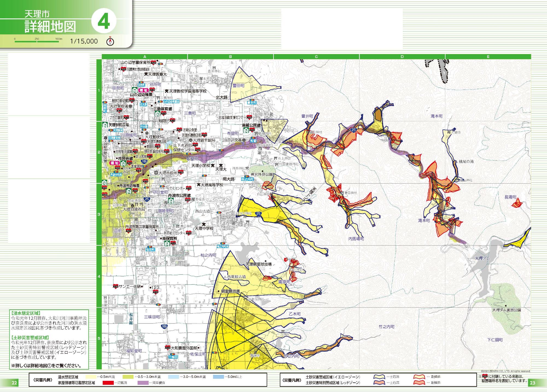Screen dimensions: 547x392
Task: Select column header C on the grid
Action: tap(316, 57)
